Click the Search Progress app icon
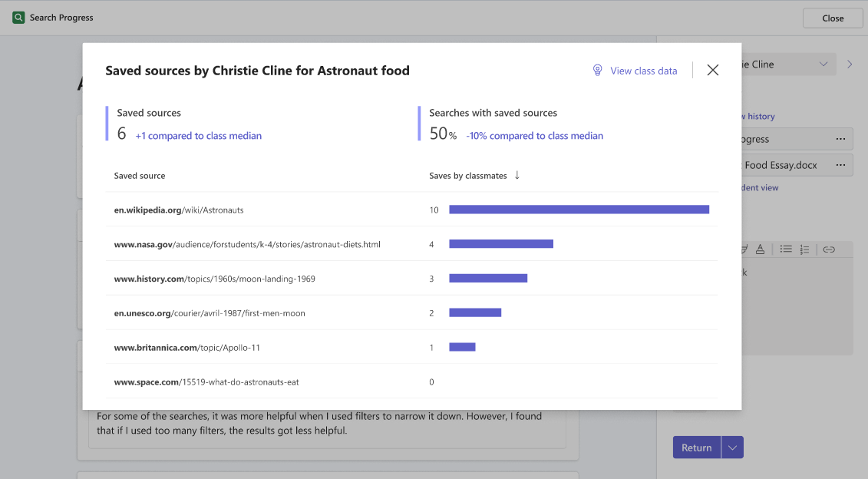Screen dimensions: 868x479 click(18, 18)
